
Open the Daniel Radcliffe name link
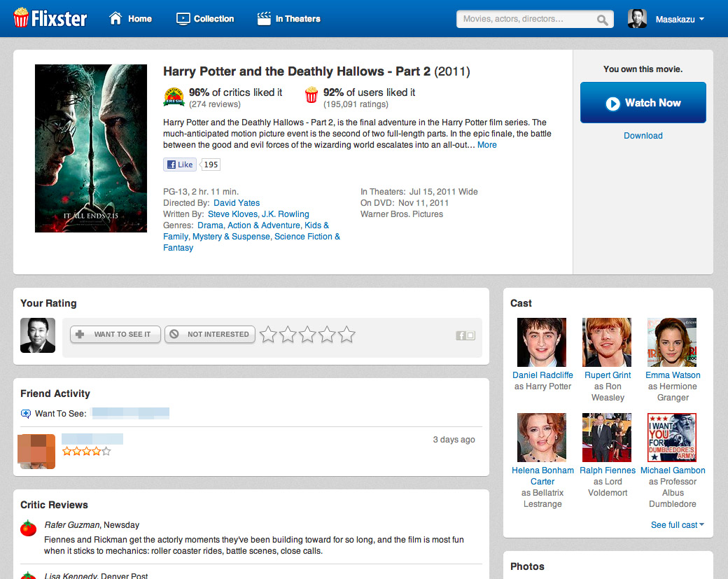click(542, 375)
